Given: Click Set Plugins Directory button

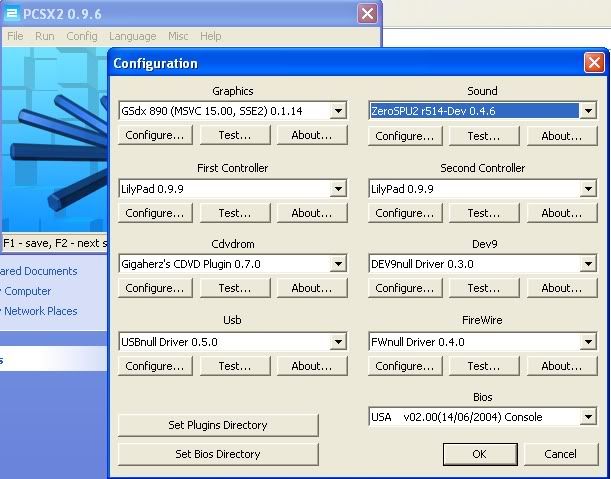Looking at the screenshot, I should 218,425.
